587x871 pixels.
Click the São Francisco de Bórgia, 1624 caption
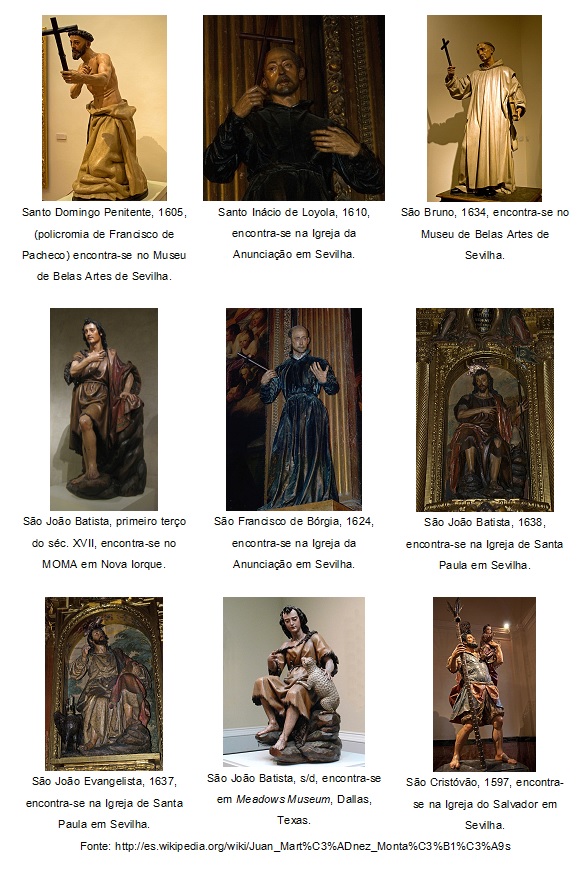coord(294,543)
